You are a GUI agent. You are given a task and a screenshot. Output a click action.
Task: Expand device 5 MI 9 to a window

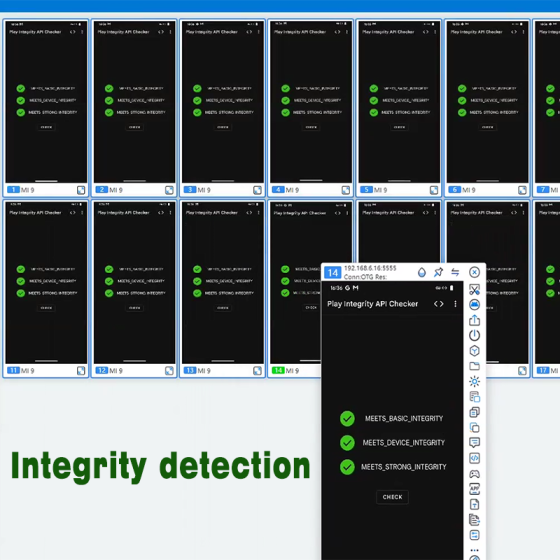[x=434, y=190]
